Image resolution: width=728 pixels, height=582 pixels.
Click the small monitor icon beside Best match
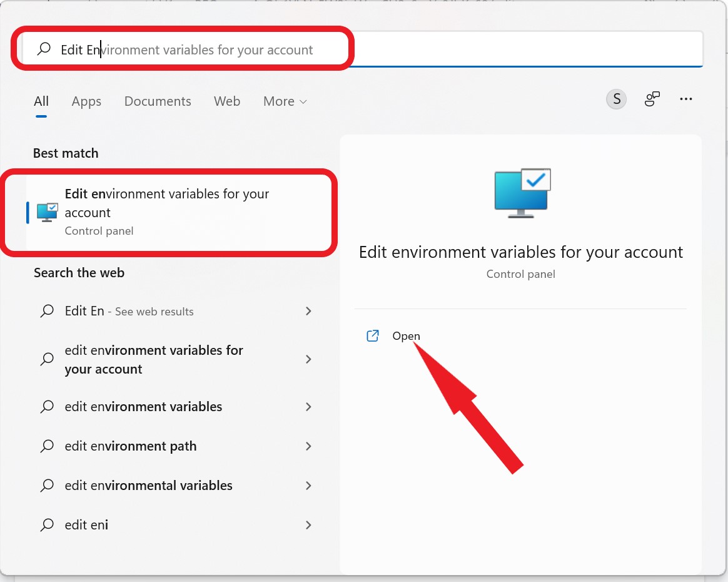(x=48, y=212)
